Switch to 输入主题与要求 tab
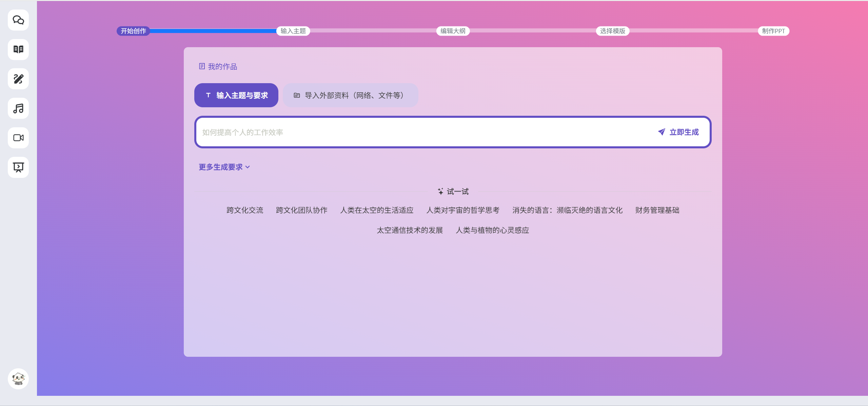868x406 pixels. [x=236, y=95]
